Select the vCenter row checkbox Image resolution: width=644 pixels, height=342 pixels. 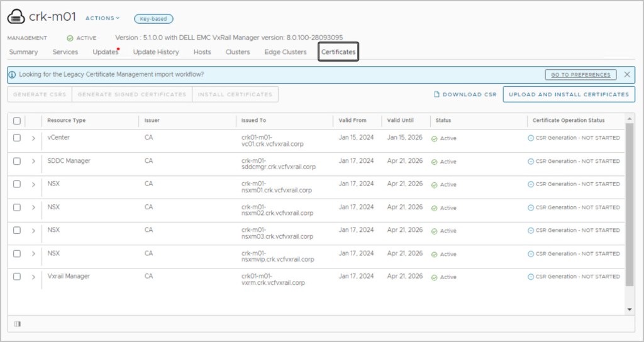click(x=17, y=138)
